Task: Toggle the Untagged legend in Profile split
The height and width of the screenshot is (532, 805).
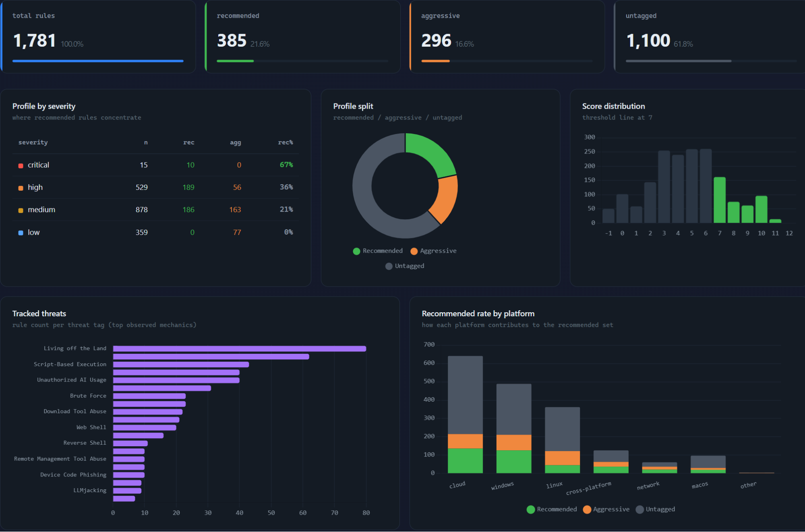Action: point(405,266)
